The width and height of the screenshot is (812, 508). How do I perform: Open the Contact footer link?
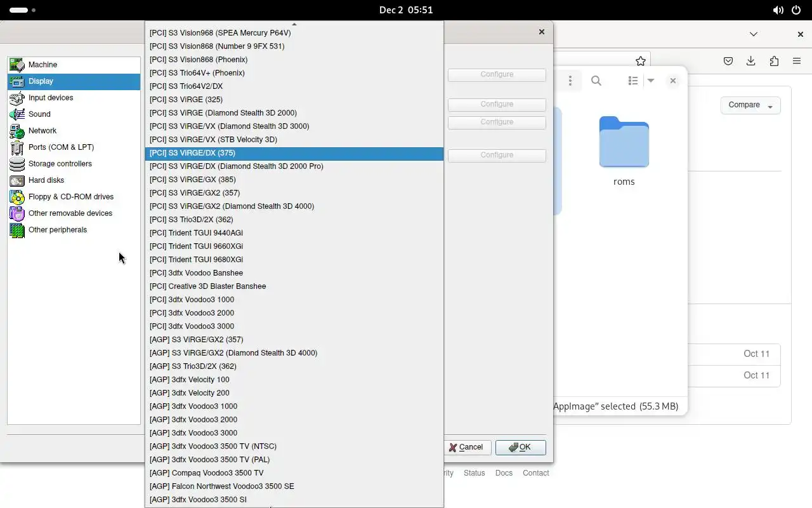pyautogui.click(x=536, y=473)
